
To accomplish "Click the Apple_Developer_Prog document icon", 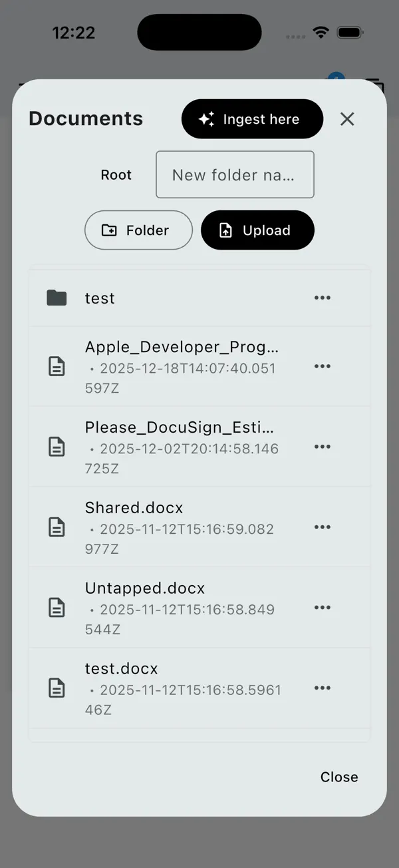I will pos(57,367).
